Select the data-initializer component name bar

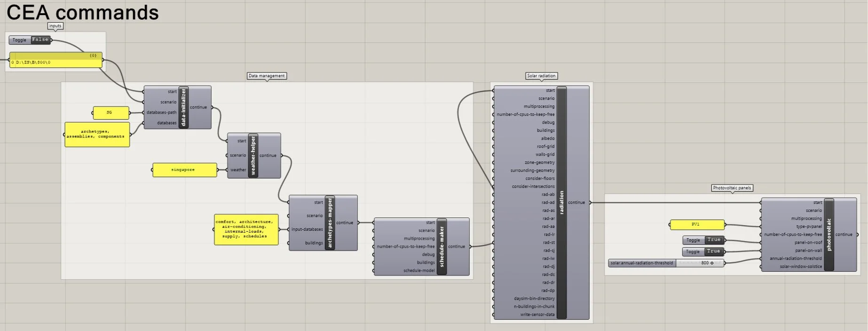pos(184,107)
